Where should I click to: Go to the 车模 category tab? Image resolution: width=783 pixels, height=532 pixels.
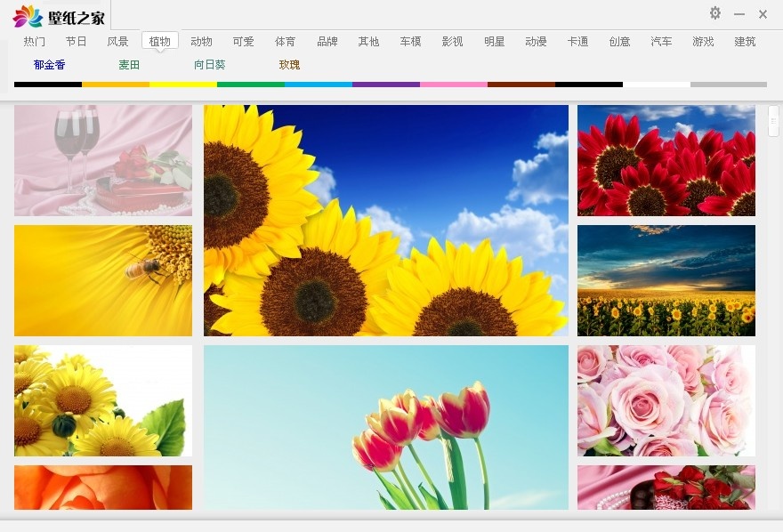410,42
